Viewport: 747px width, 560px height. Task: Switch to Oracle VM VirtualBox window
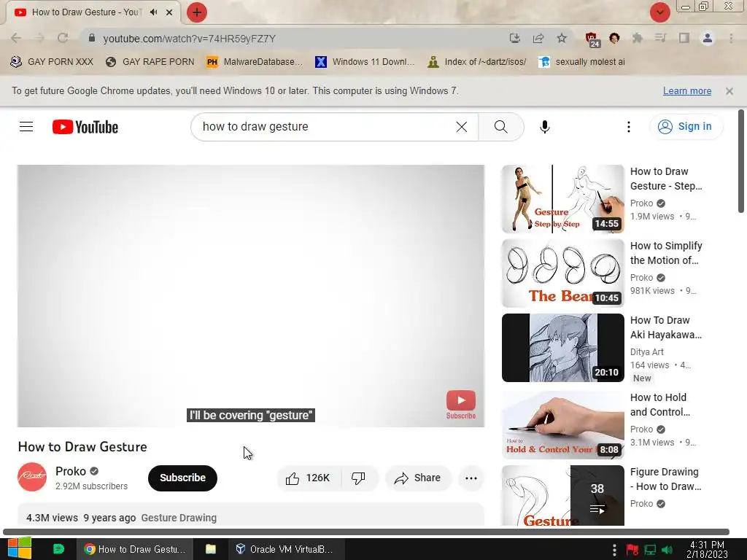point(285,549)
